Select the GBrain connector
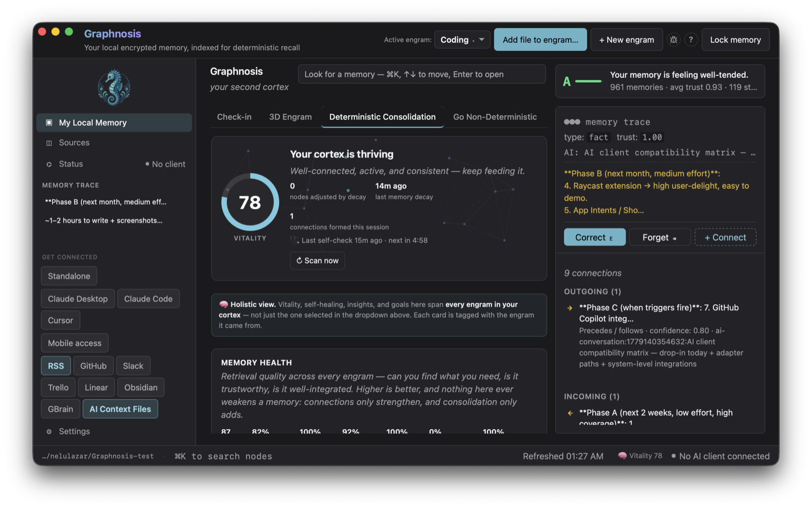812x509 pixels. click(60, 409)
